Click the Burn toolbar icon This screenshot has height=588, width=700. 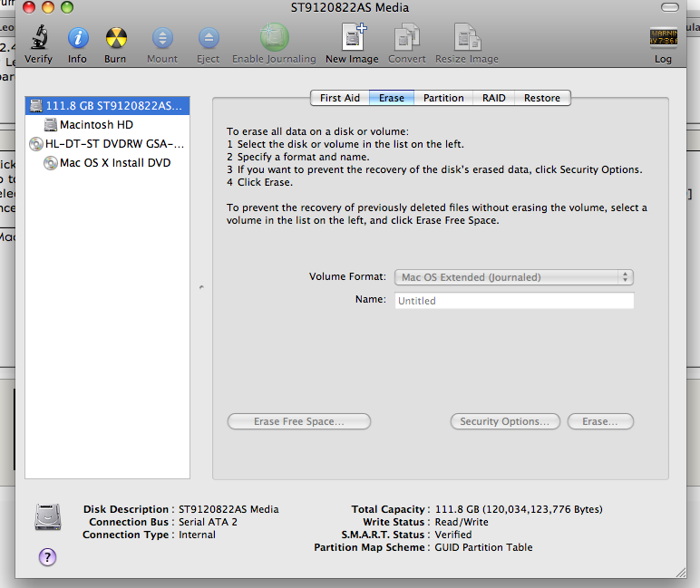pyautogui.click(x=116, y=38)
